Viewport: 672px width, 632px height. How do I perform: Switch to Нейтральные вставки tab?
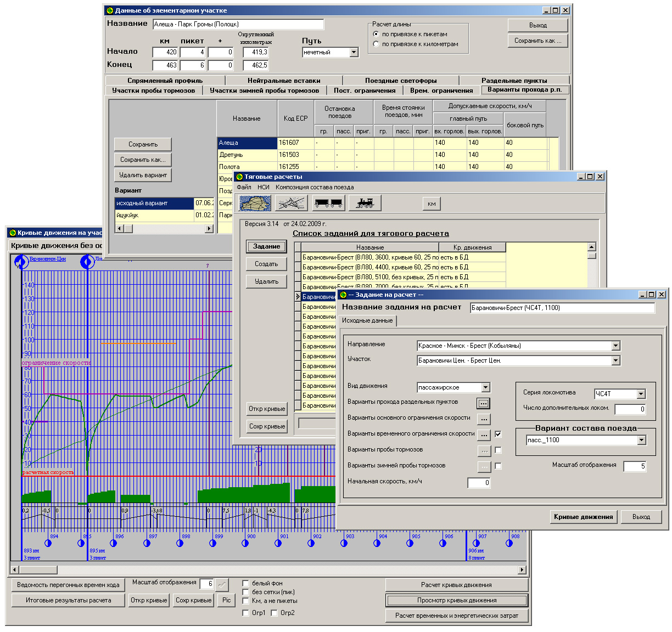click(284, 81)
